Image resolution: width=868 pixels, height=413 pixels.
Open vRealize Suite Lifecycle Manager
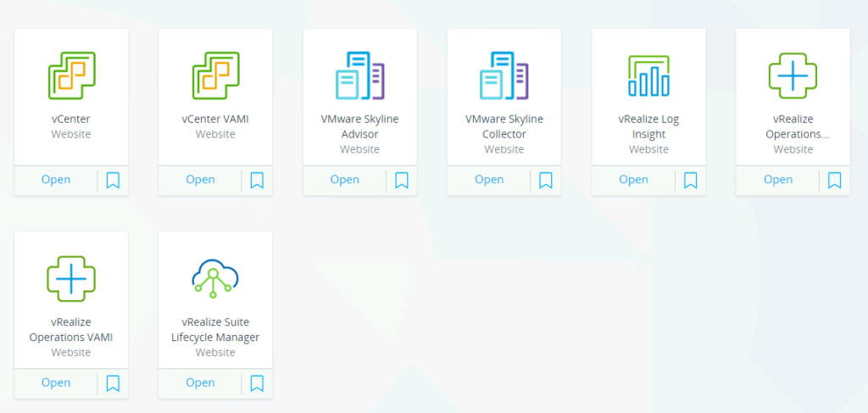click(x=200, y=382)
